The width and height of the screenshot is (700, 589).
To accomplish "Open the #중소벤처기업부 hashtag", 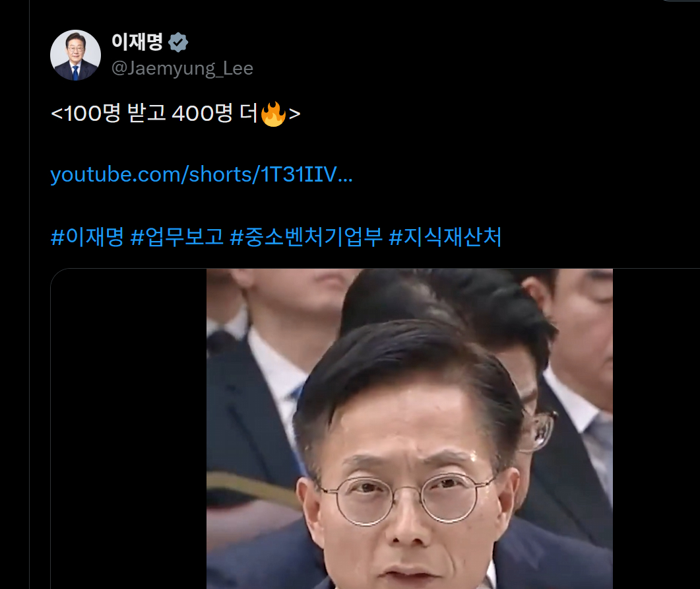I will (306, 237).
